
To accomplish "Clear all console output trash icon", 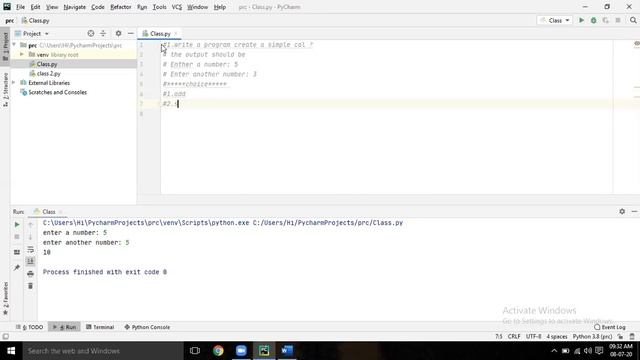I will 31,286.
